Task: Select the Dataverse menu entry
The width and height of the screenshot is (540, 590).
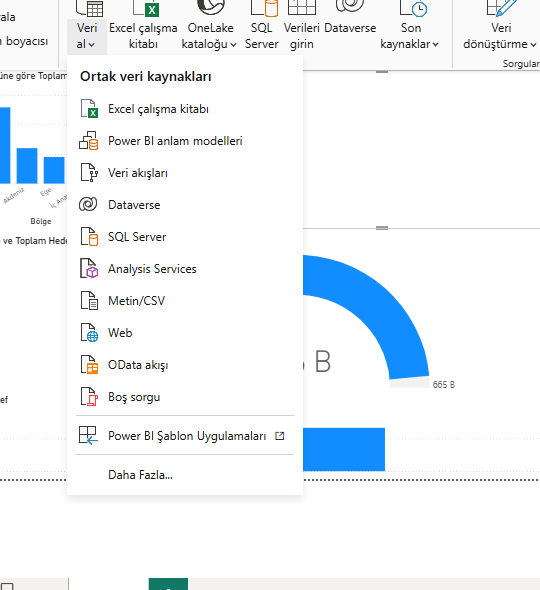Action: pos(185,205)
